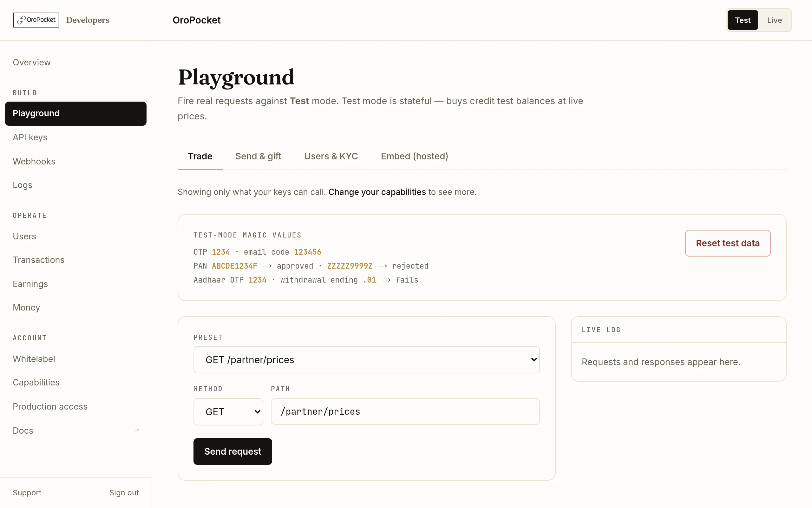Open Capabilities in the sidebar
The height and width of the screenshot is (508, 812).
click(76, 383)
